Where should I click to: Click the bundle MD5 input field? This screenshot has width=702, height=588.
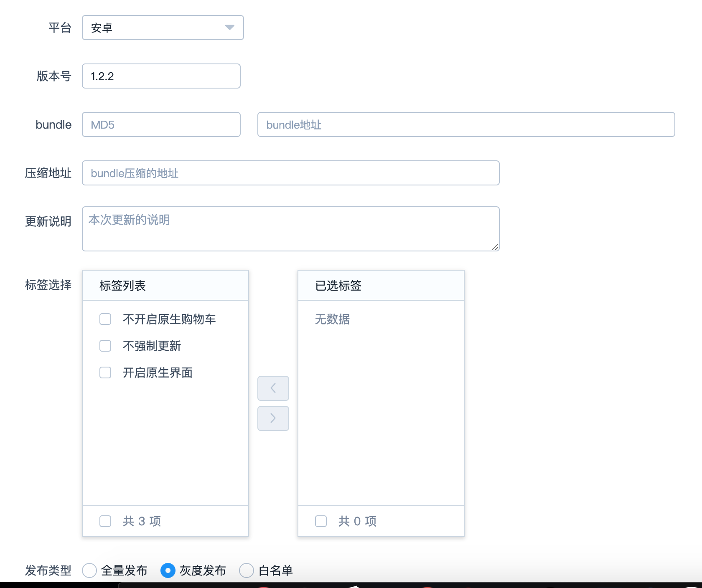[x=161, y=124]
